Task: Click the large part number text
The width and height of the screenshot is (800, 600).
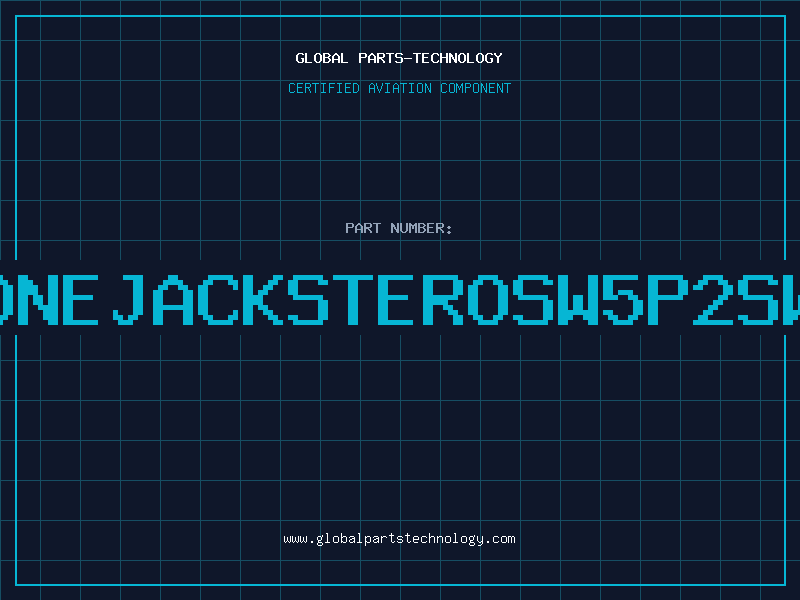Action: [x=400, y=299]
